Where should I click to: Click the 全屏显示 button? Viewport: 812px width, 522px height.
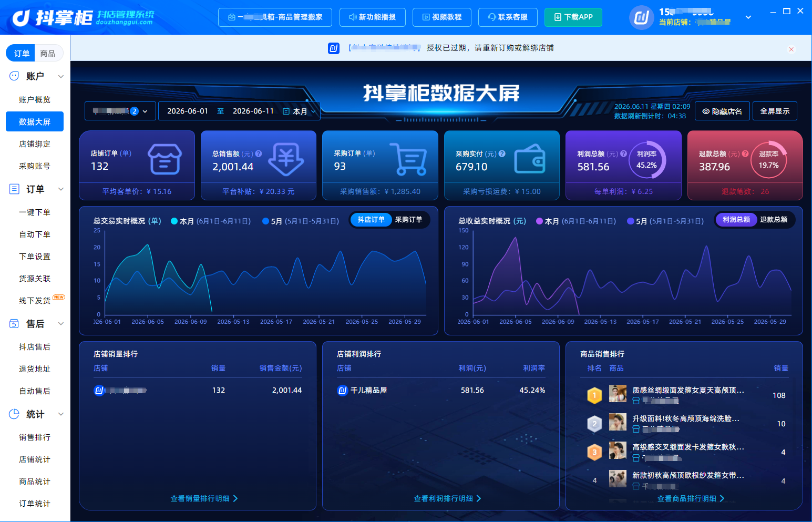(x=775, y=111)
